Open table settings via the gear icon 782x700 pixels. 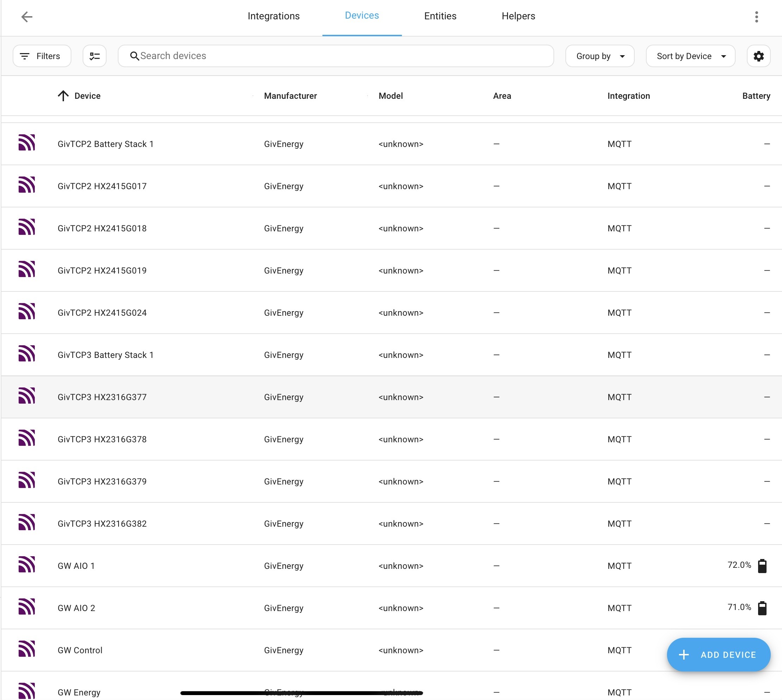[758, 56]
